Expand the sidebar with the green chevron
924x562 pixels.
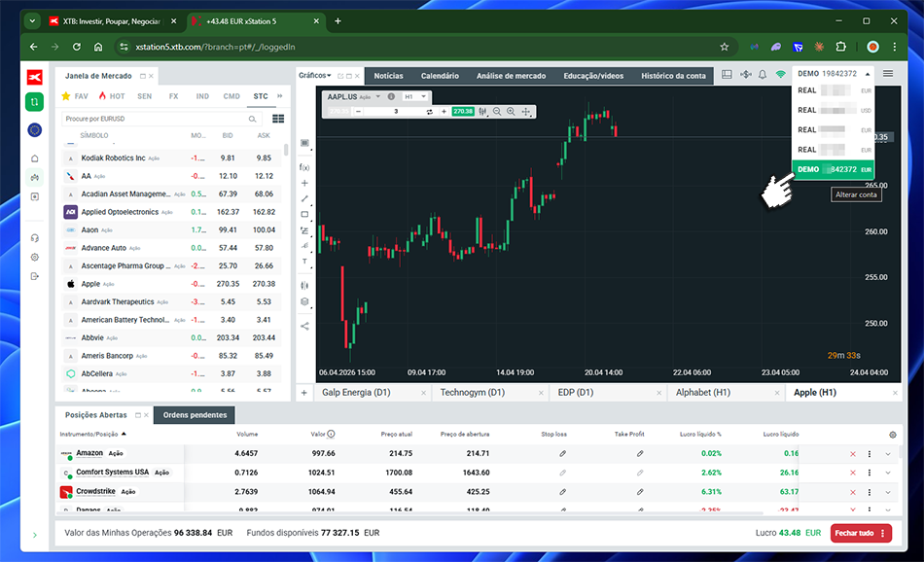point(35,535)
